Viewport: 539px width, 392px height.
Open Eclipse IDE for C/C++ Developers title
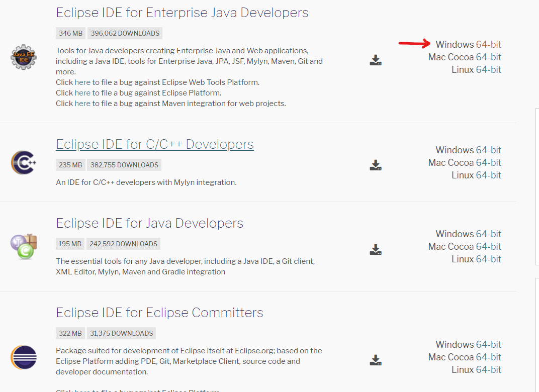coord(155,144)
